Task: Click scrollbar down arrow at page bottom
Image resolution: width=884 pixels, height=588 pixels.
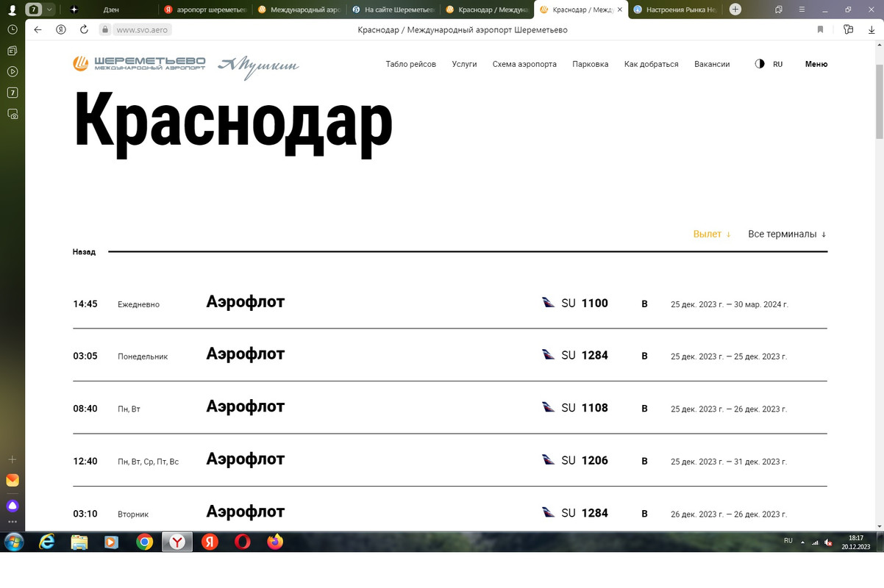Action: tap(880, 526)
